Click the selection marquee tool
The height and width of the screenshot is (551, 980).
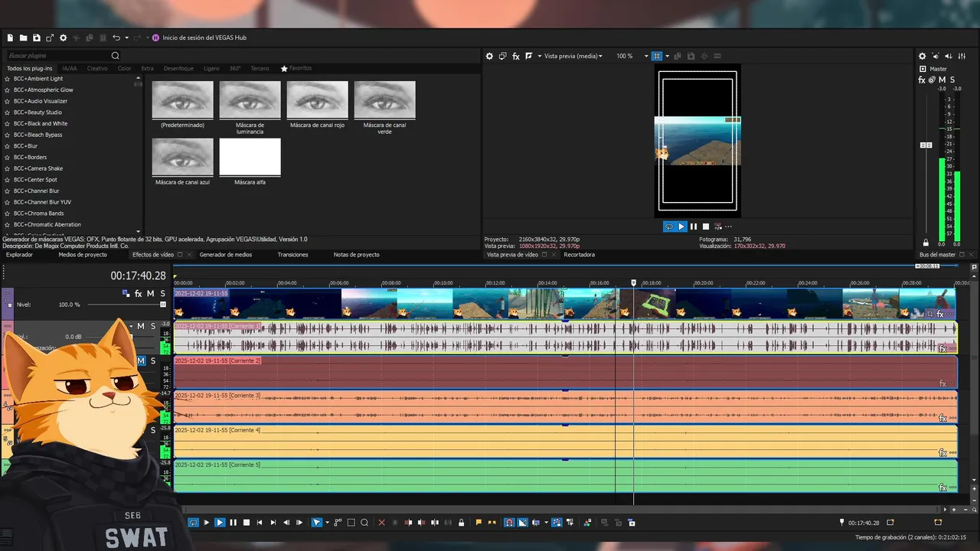(351, 523)
